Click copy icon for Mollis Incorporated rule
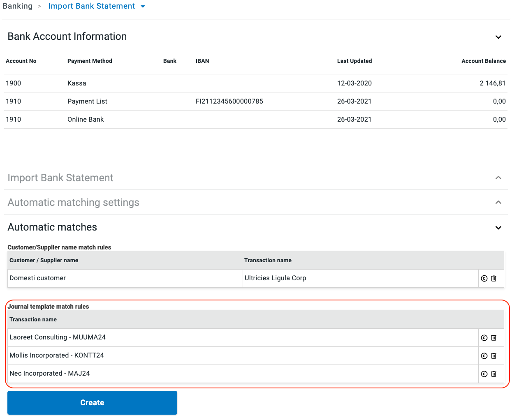Screen dimensions: 519x420 [484, 356]
